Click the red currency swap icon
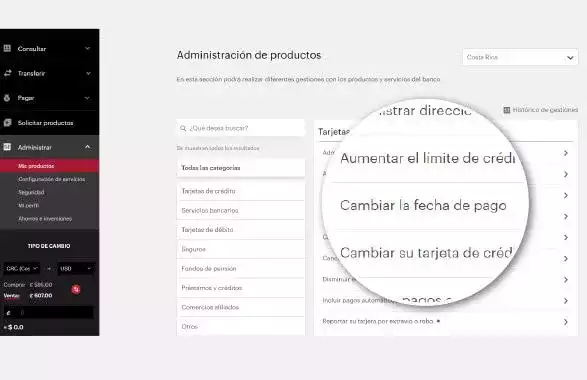 coord(76,289)
